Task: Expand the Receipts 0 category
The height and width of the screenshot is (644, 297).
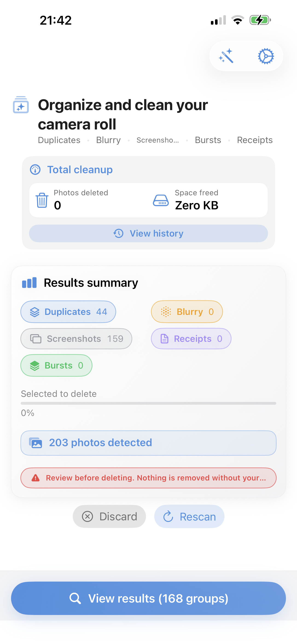Action: point(191,339)
